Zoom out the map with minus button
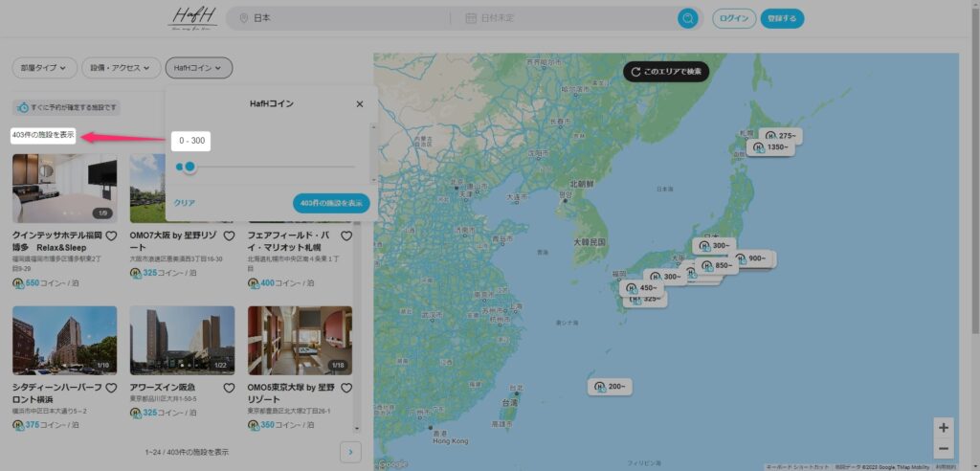 (943, 448)
